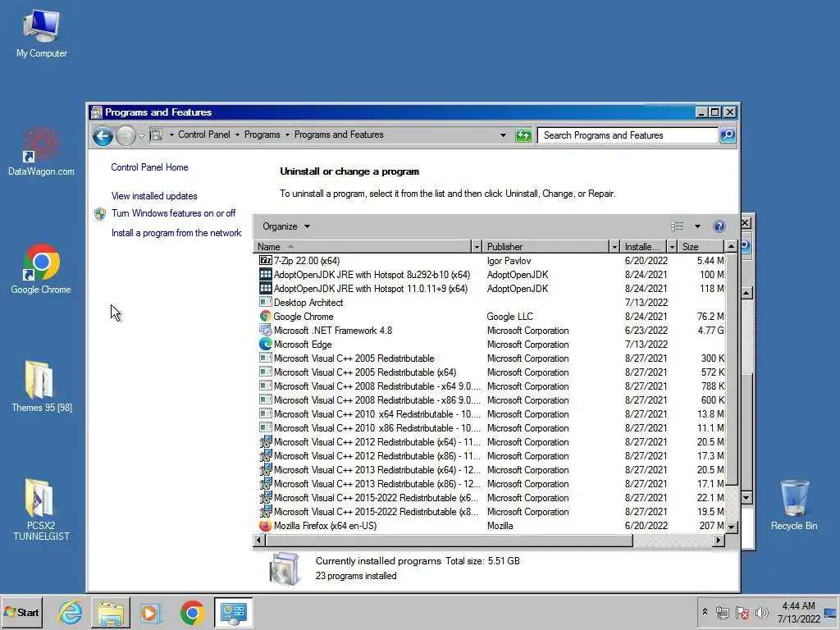This screenshot has height=630, width=840.
Task: Click the Control Panel breadcrumb
Action: pos(204,135)
